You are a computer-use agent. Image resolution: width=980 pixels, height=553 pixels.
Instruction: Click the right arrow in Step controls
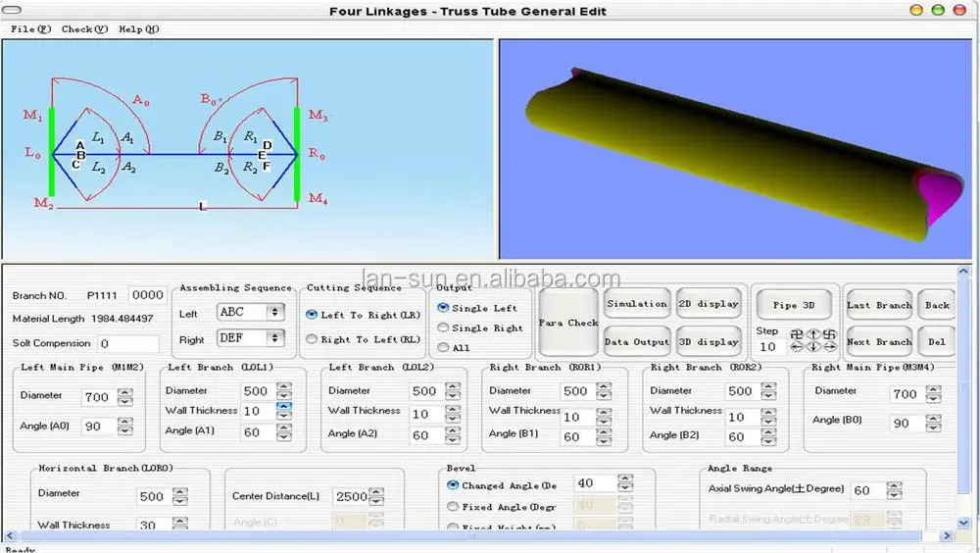click(x=829, y=347)
